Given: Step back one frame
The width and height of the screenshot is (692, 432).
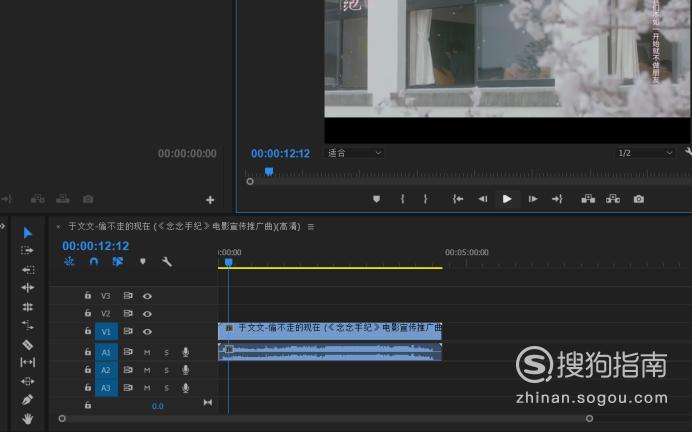Looking at the screenshot, I should coord(483,199).
